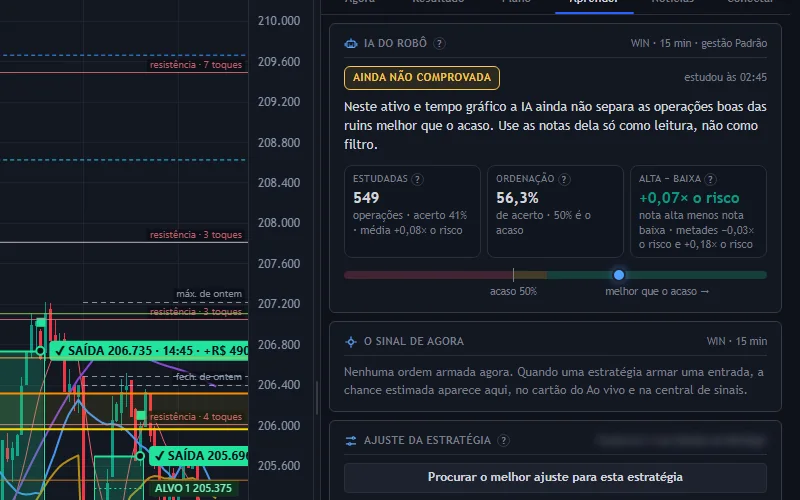This screenshot has width=800, height=500.
Task: Click the ESTUDADAS value 549
Action: (366, 198)
